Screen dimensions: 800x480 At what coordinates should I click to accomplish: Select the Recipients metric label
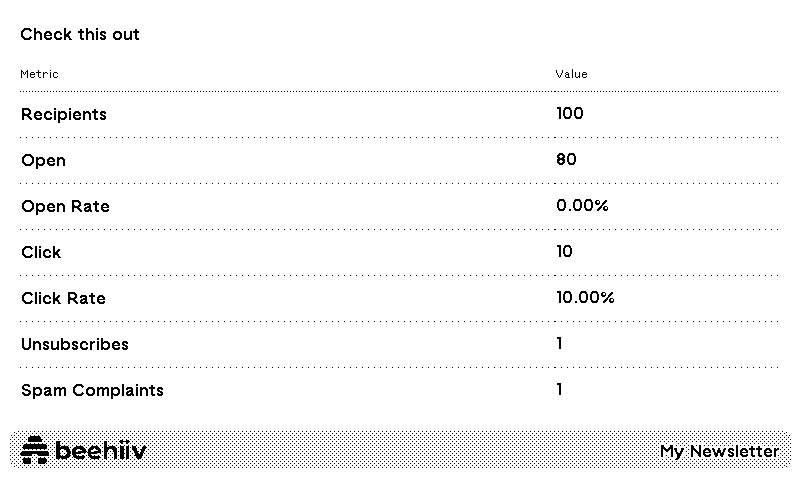point(64,115)
